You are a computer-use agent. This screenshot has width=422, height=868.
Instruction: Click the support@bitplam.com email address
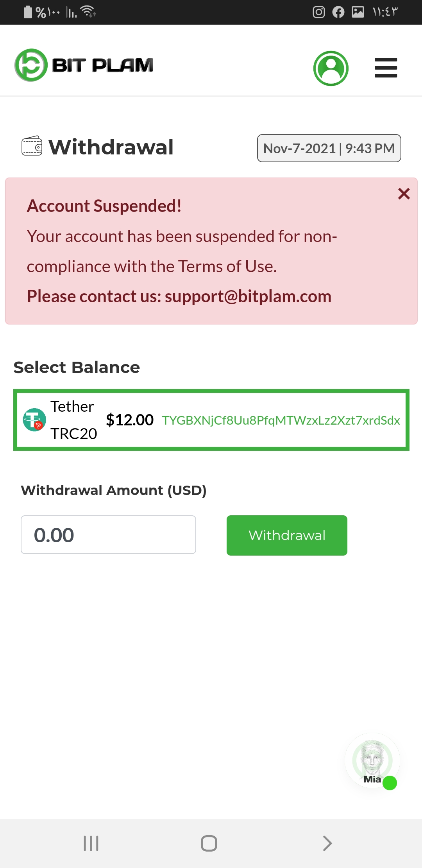point(248,296)
